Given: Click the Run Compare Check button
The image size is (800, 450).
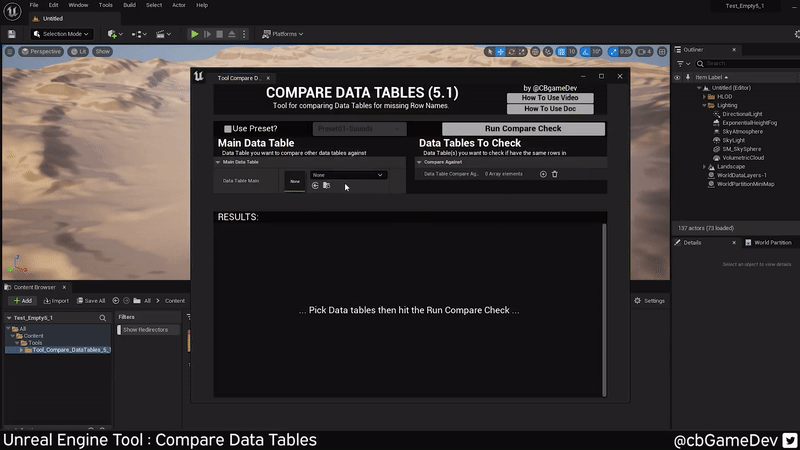Looking at the screenshot, I should pos(523,129).
